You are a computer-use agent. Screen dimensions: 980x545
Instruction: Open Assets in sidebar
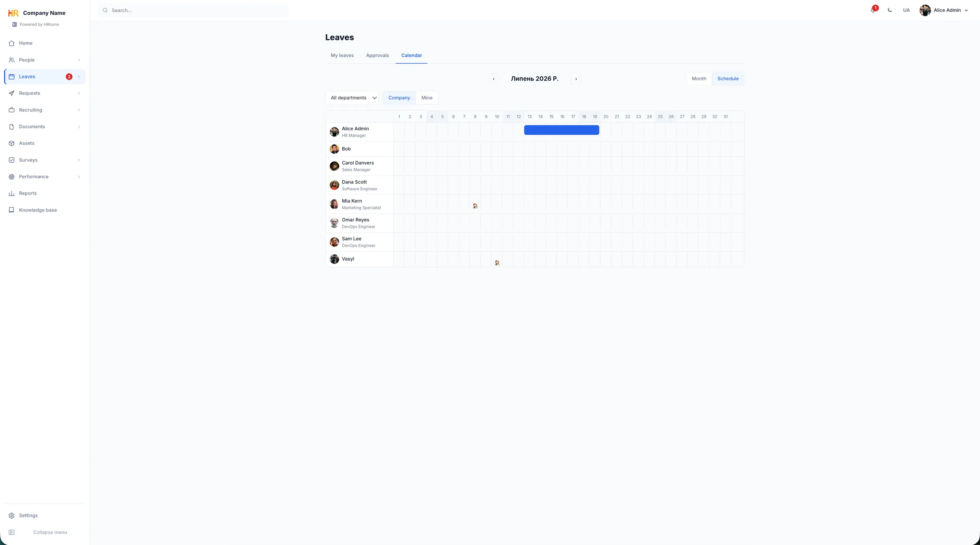tap(45, 143)
